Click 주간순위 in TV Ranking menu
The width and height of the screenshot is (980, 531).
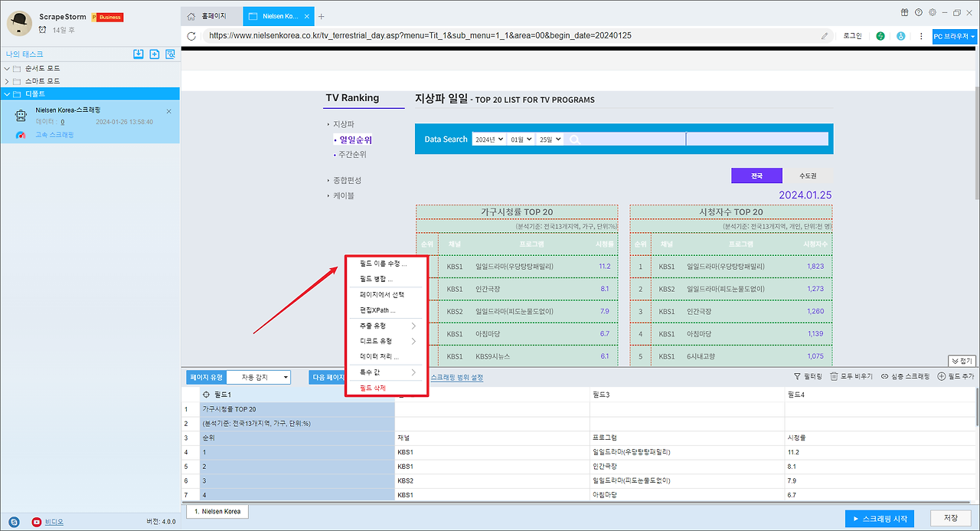(x=352, y=154)
